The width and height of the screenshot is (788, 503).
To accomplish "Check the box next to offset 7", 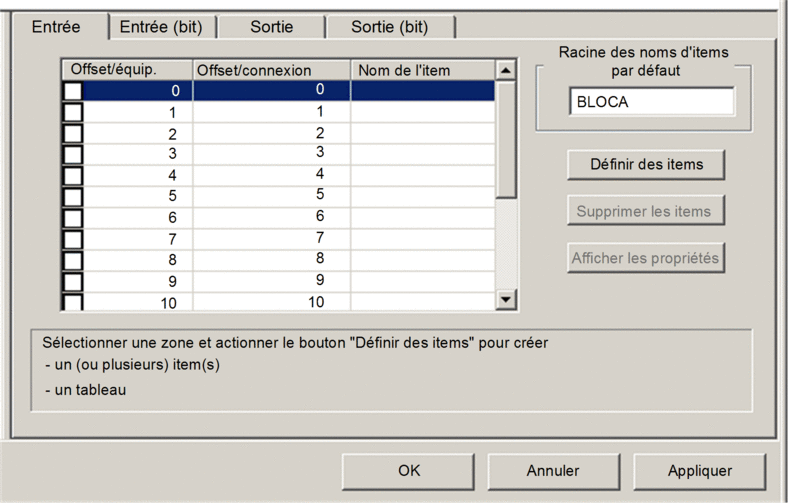I will click(73, 239).
